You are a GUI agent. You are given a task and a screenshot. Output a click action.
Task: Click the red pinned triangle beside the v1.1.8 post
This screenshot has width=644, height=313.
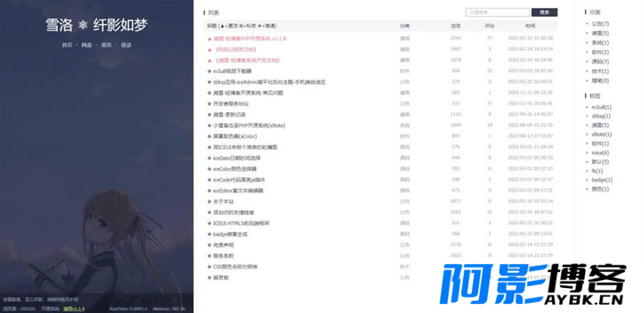[209, 39]
